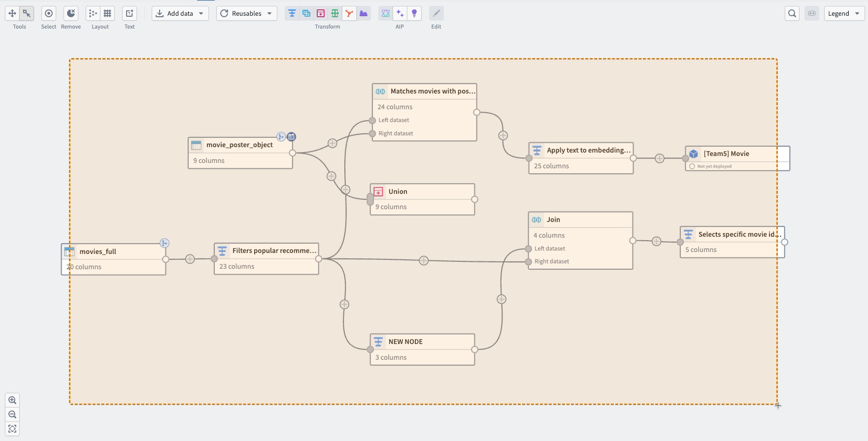Open the search magnifier at top right
Screen dimensions: 868x441
(x=792, y=13)
